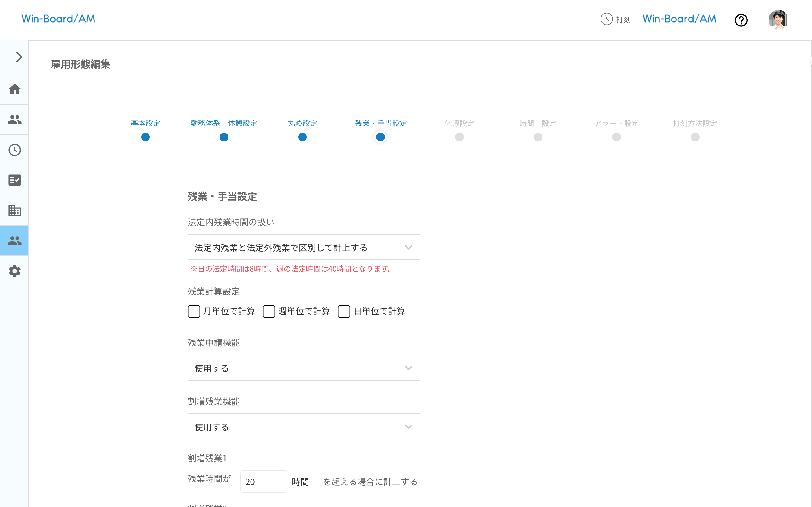Select the staff management icon in sidebar
Image resolution: width=812 pixels, height=507 pixels.
(14, 119)
